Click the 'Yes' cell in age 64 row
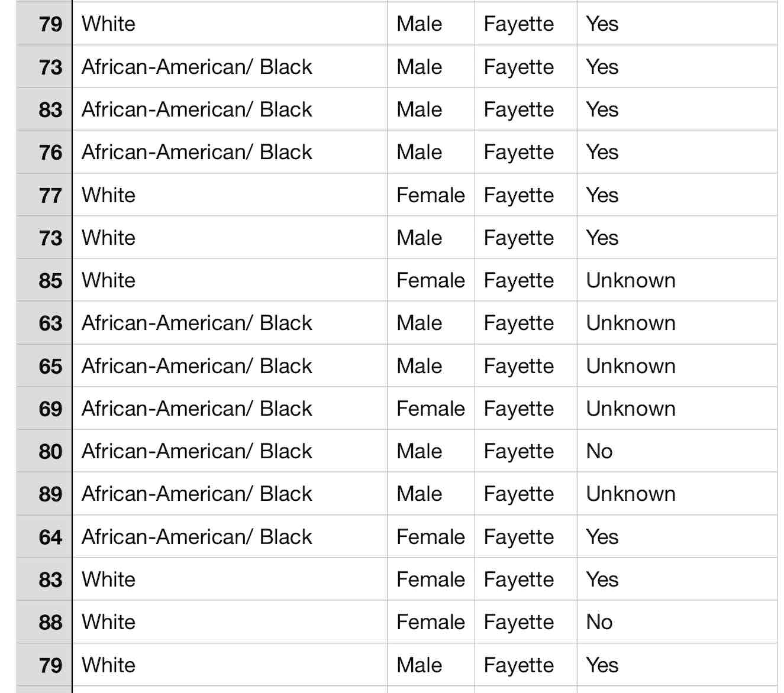Screen dimensions: 784x693 602,537
